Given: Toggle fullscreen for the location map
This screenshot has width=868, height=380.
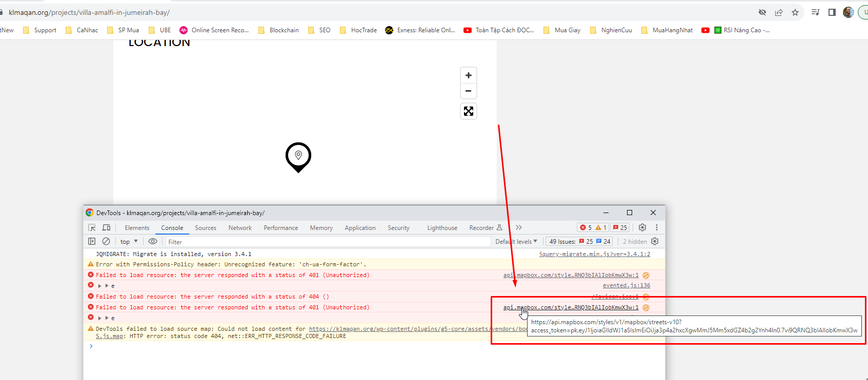Looking at the screenshot, I should 469,111.
